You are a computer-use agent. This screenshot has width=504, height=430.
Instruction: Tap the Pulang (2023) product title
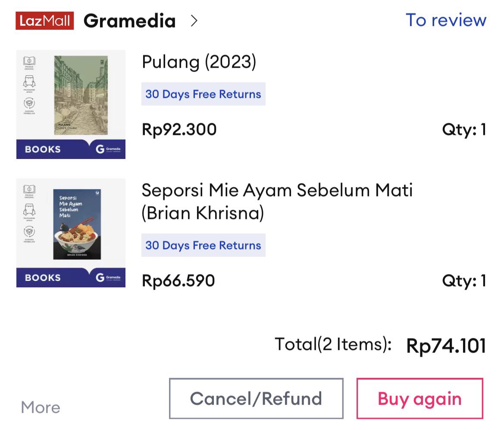199,62
